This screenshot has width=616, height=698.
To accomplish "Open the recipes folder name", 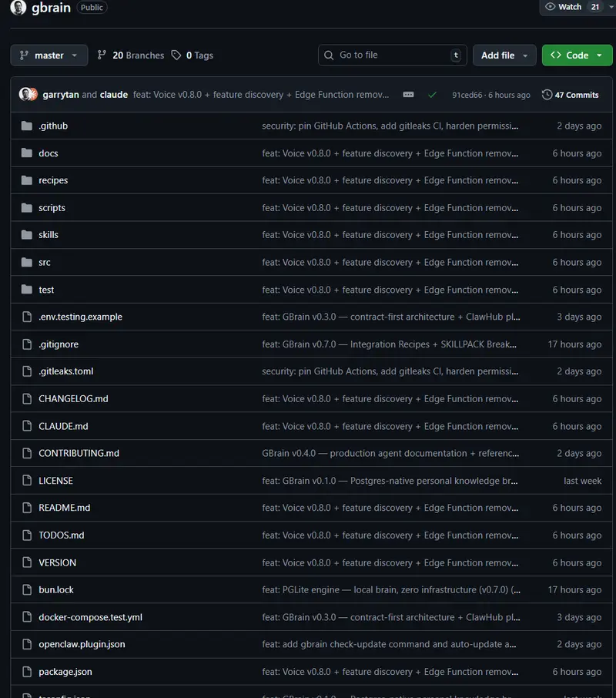I will 53,180.
